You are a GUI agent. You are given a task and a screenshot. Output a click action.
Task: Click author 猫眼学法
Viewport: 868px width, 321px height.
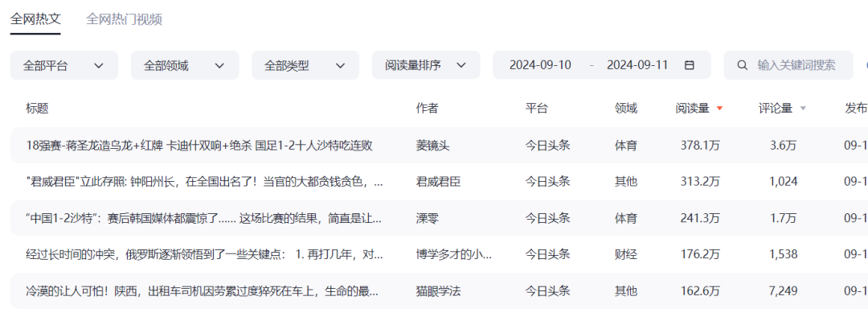438,290
